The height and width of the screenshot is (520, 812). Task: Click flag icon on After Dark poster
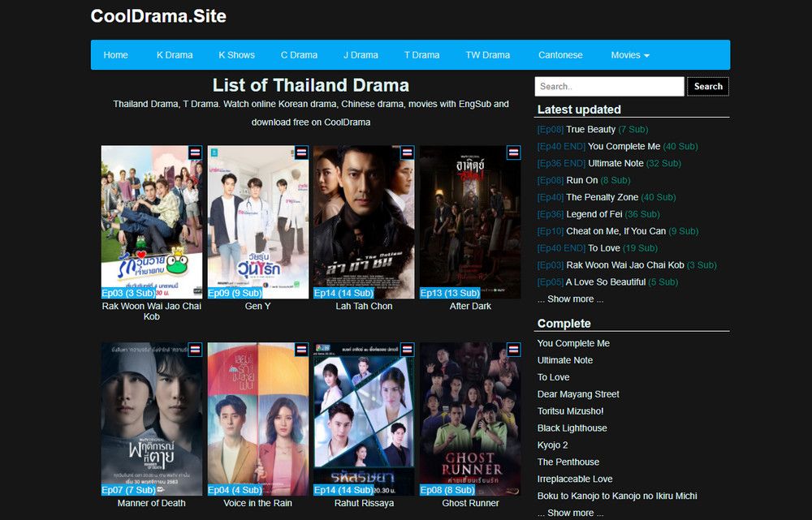click(514, 153)
